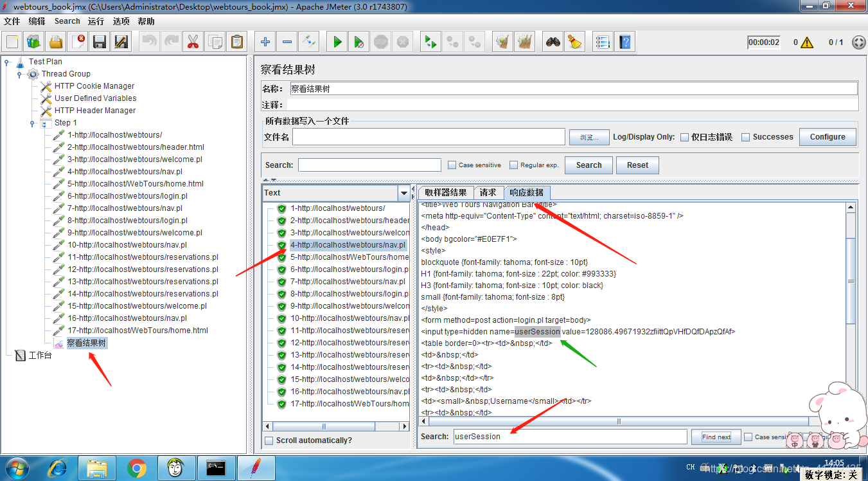This screenshot has height=481, width=868.
Task: Select result 4-http://localhost/webtours/nav.pl
Action: [x=348, y=245]
